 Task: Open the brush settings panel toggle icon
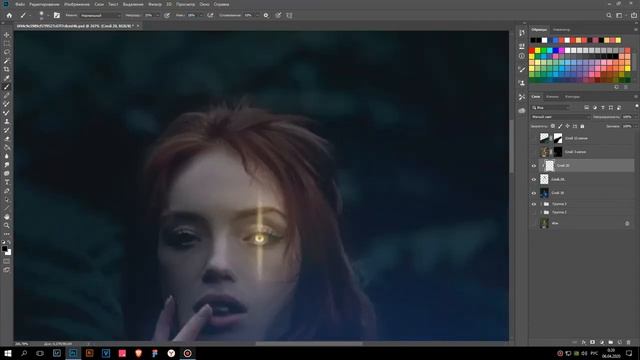[x=57, y=16]
